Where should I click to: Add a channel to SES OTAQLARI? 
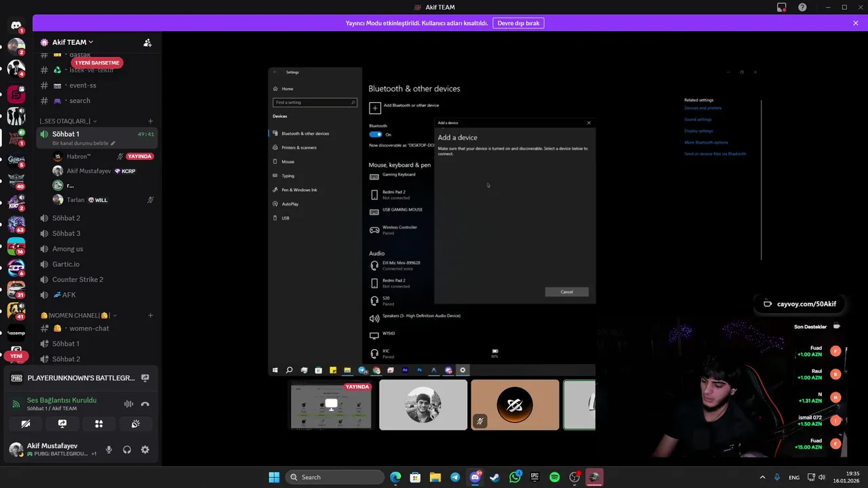(x=151, y=121)
